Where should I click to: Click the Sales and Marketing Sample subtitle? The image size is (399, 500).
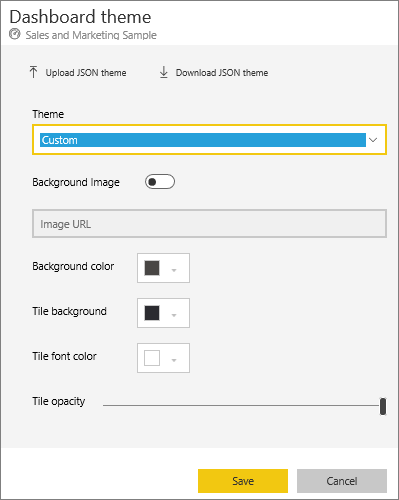(91, 35)
